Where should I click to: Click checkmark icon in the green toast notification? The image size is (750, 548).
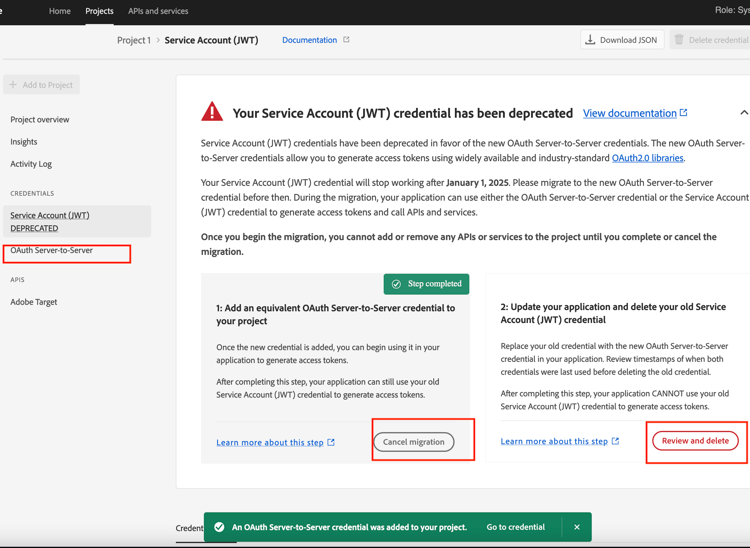click(x=219, y=527)
